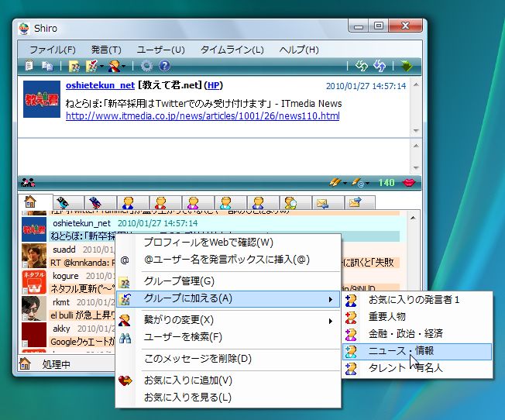Open settings with the gear toolbar icon

tap(147, 66)
